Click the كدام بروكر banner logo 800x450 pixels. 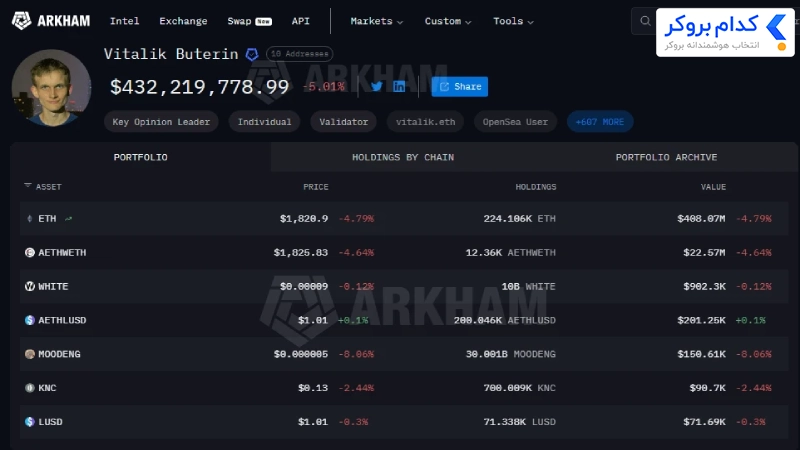(726, 33)
